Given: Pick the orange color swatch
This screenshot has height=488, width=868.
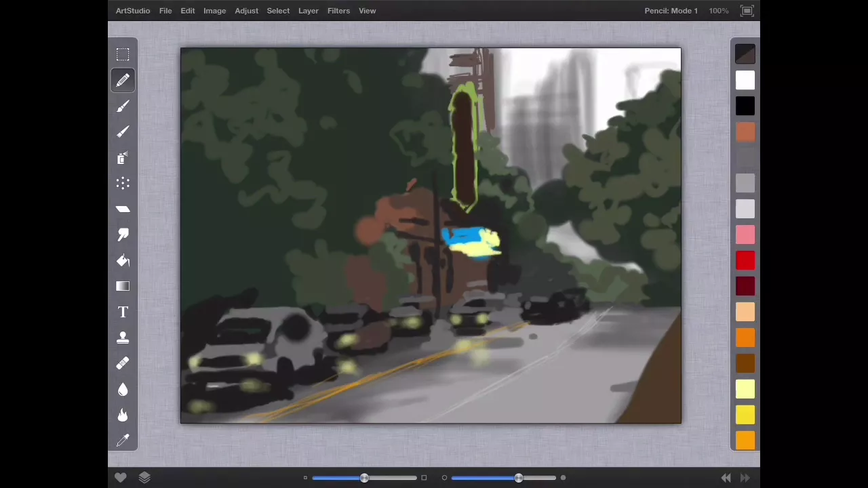Looking at the screenshot, I should (x=745, y=338).
